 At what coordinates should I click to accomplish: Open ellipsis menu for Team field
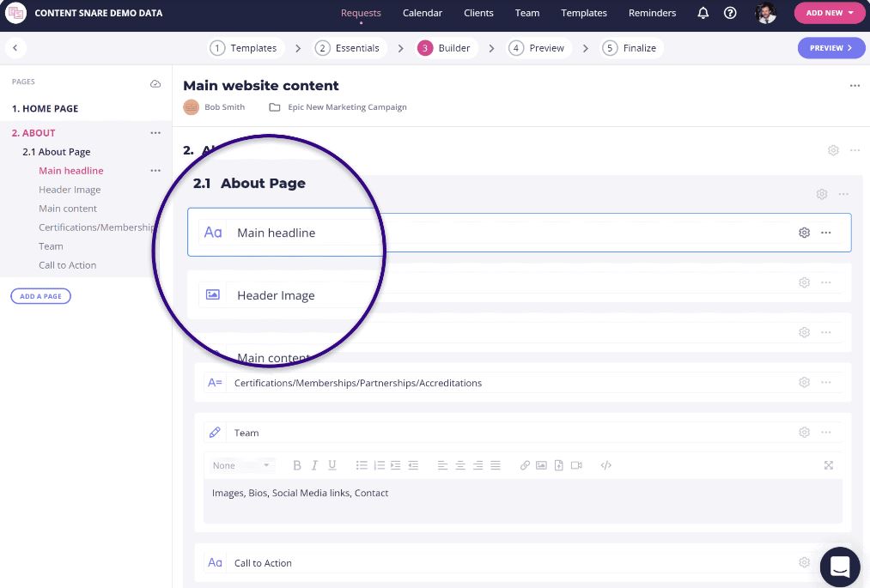(x=825, y=433)
